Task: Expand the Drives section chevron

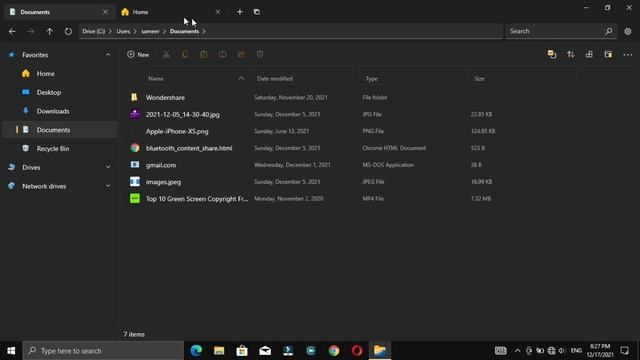Action: (x=108, y=167)
